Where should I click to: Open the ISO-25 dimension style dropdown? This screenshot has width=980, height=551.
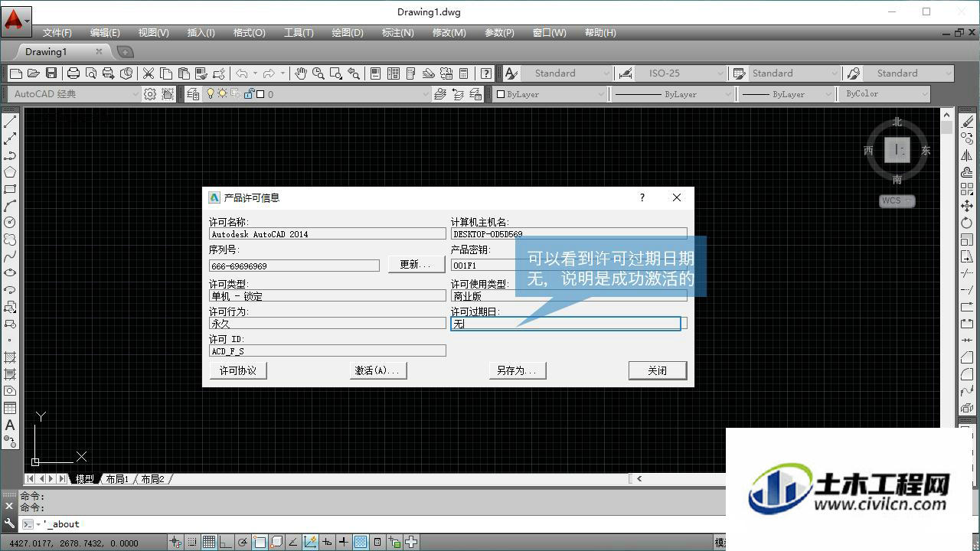click(x=680, y=73)
